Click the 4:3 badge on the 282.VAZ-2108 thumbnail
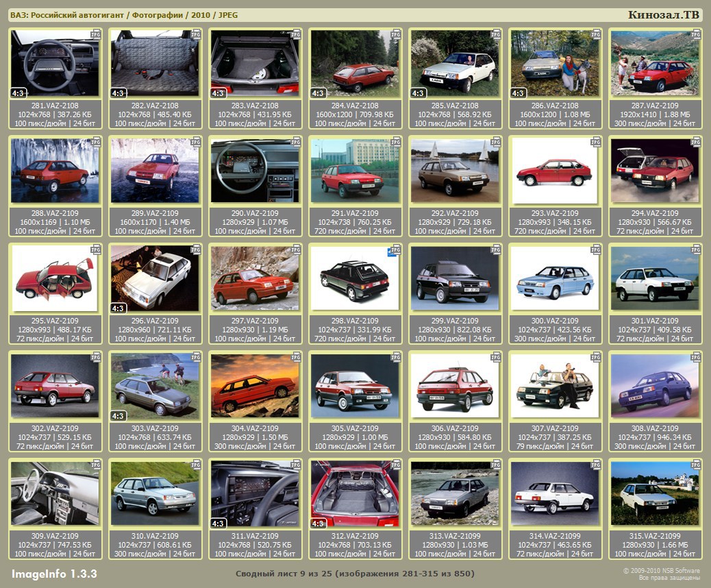 (x=118, y=93)
